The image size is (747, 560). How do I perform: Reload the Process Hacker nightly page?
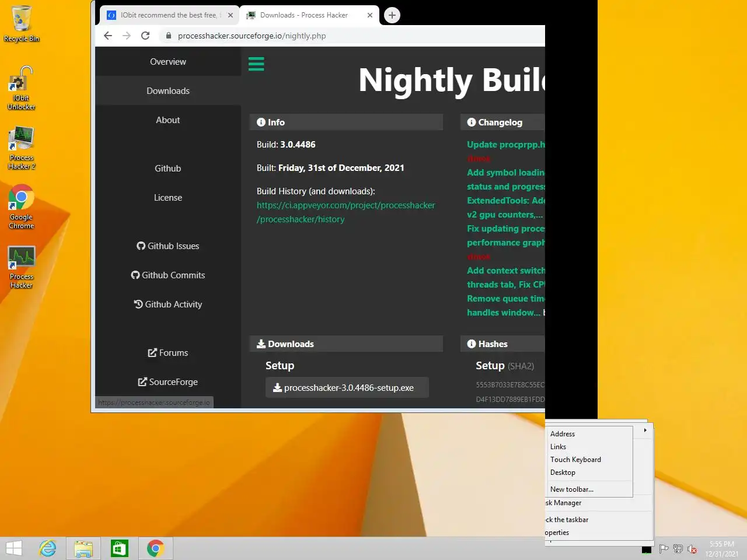(x=145, y=36)
